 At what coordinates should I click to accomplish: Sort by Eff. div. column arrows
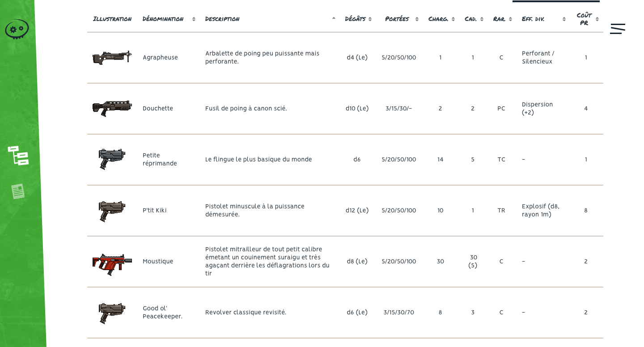564,19
